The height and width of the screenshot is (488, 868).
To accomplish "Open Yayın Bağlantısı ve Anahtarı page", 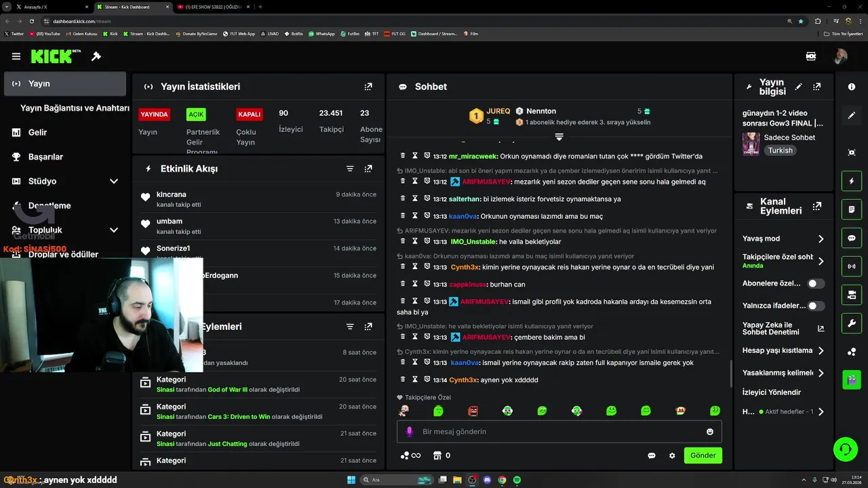I will pyautogui.click(x=75, y=108).
